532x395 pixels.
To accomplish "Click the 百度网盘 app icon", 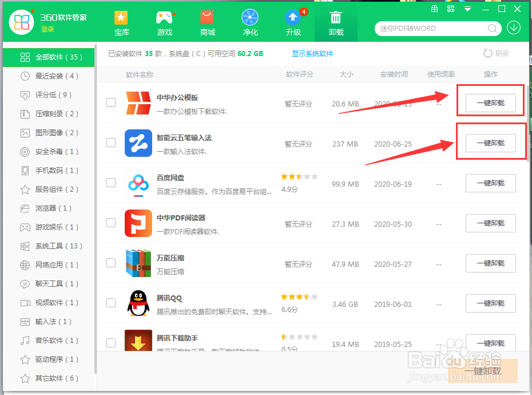I will point(138,183).
